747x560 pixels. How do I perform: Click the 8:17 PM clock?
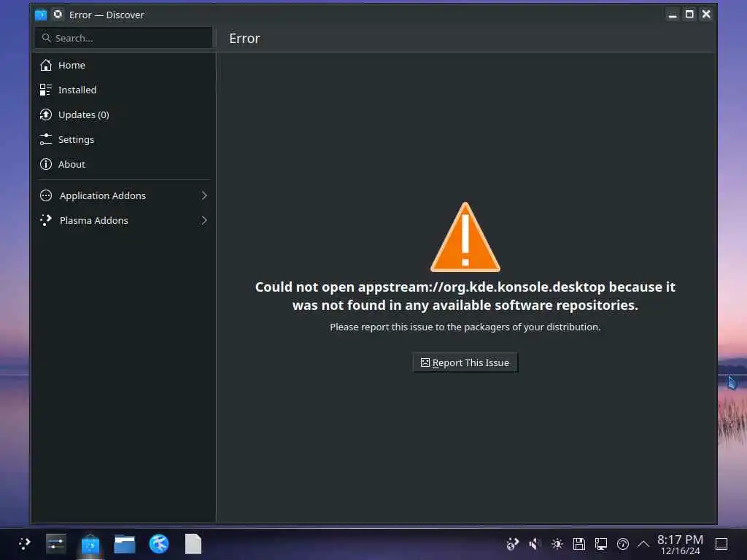tap(681, 544)
